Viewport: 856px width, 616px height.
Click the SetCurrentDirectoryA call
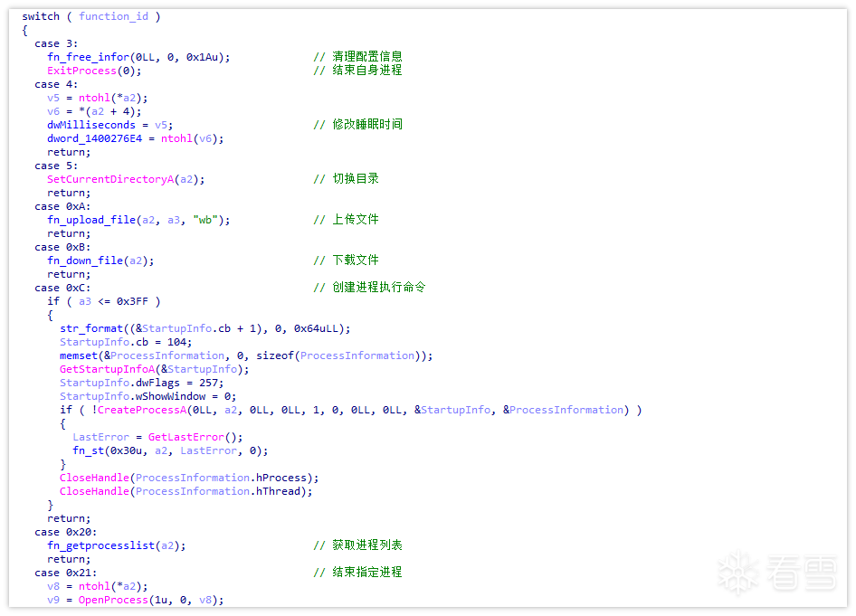pyautogui.click(x=126, y=179)
